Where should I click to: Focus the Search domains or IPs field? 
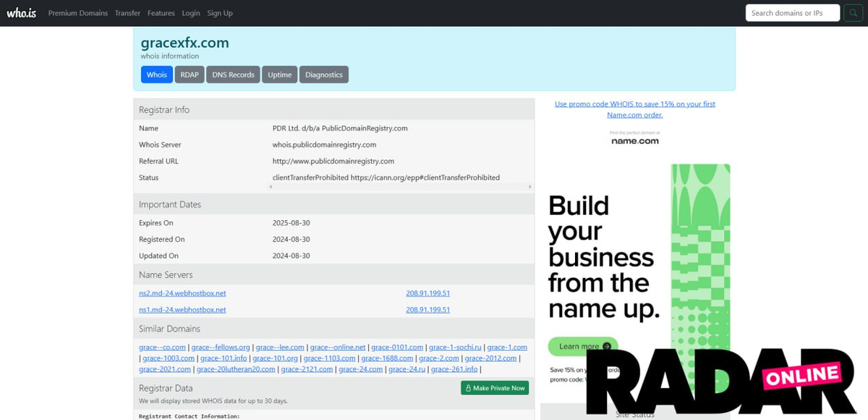(x=793, y=13)
